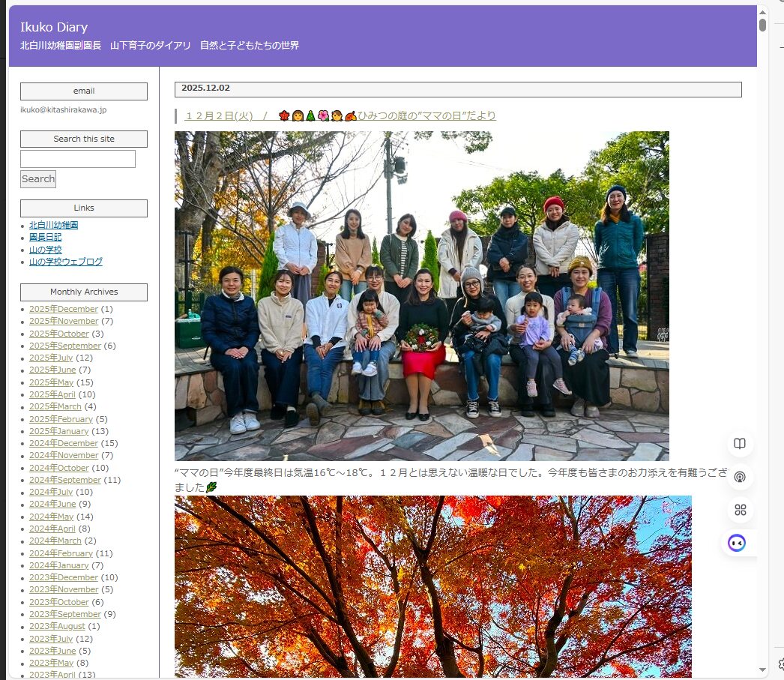Screen dimensions: 784x680
Task: Open the 園長日記 link
Action: [x=45, y=237]
